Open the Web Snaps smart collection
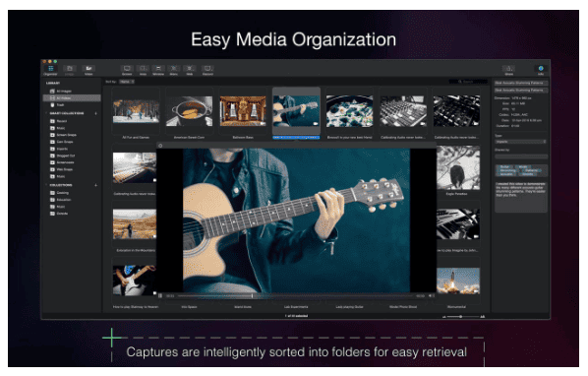The height and width of the screenshot is (376, 588). [x=71, y=169]
